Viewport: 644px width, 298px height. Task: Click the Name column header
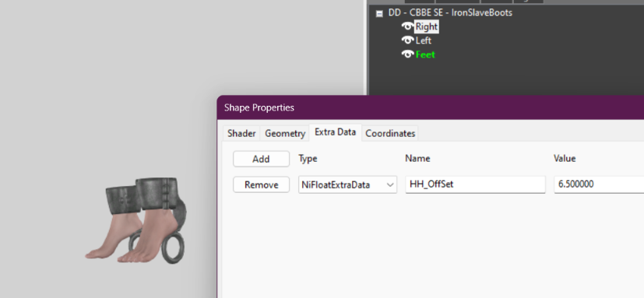(x=417, y=159)
